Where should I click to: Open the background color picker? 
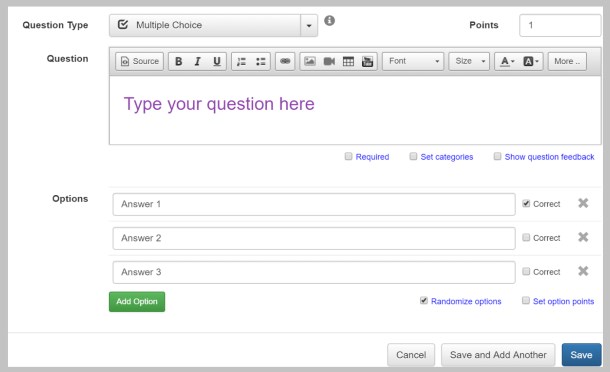(531, 61)
